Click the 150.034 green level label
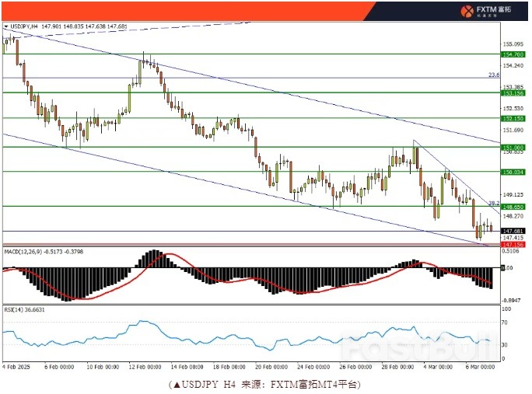 pos(513,171)
